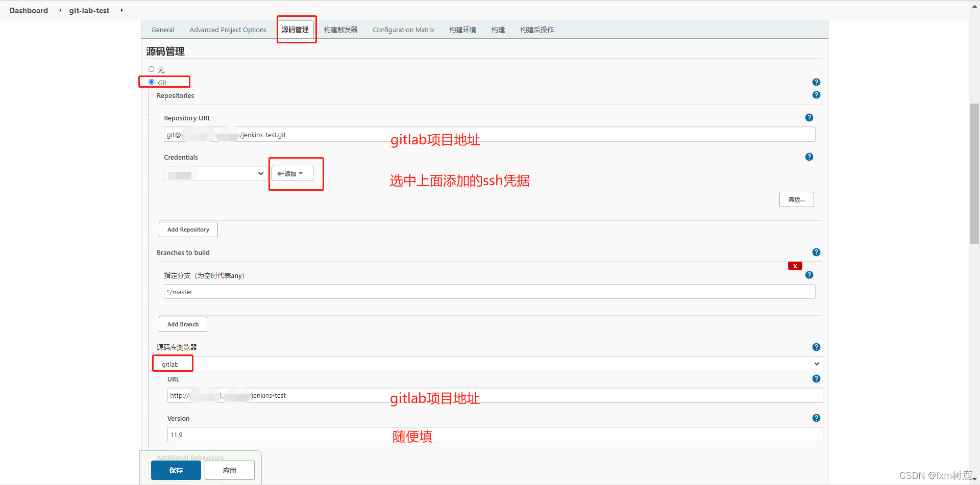Show help for Credentials field

[809, 157]
